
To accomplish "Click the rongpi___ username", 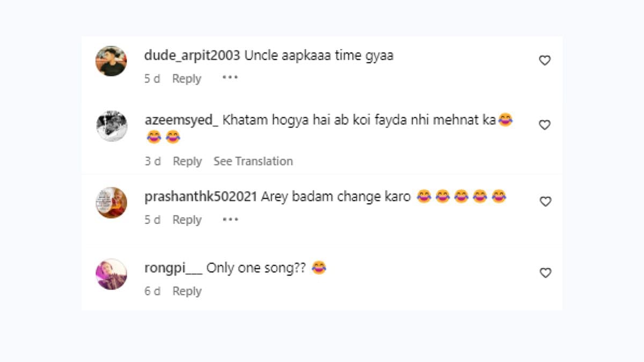I will [x=173, y=268].
